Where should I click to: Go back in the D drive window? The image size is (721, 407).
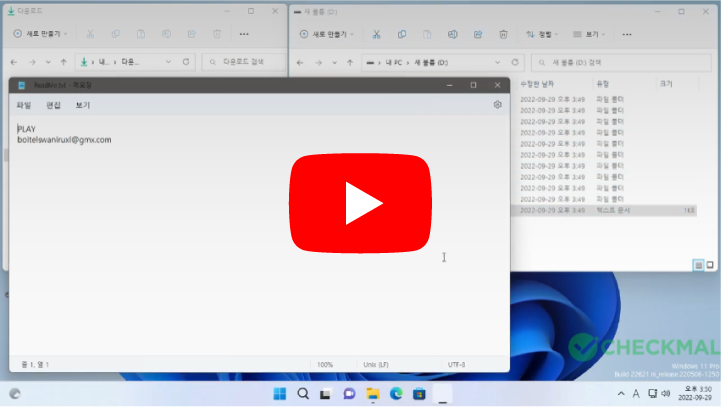[x=300, y=63]
